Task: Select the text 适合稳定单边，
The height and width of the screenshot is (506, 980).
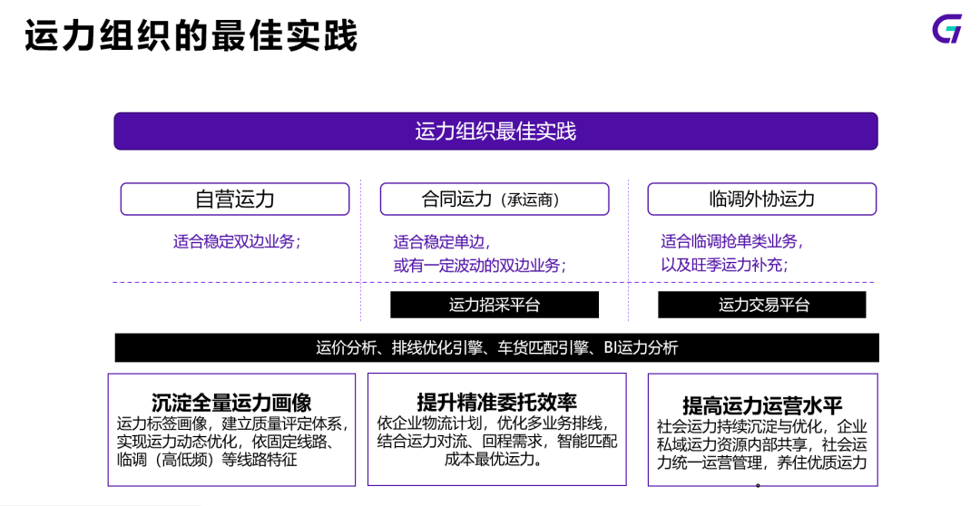Action: pos(443,242)
